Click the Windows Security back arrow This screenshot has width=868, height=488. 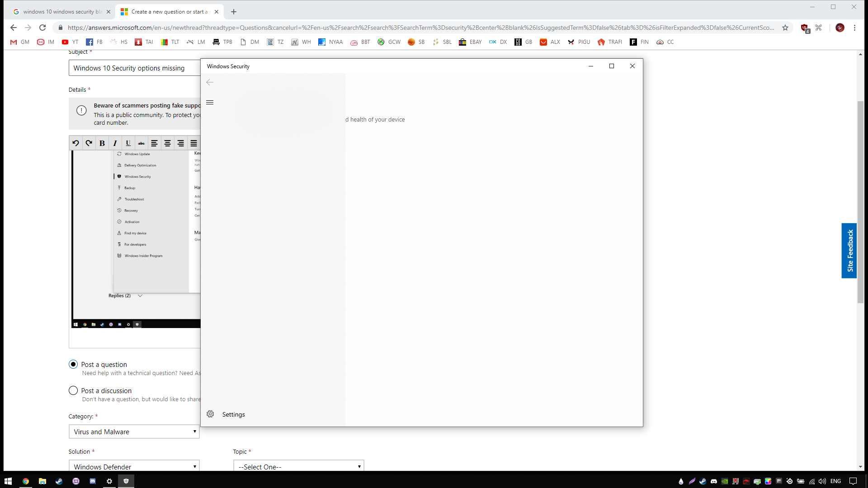210,82
